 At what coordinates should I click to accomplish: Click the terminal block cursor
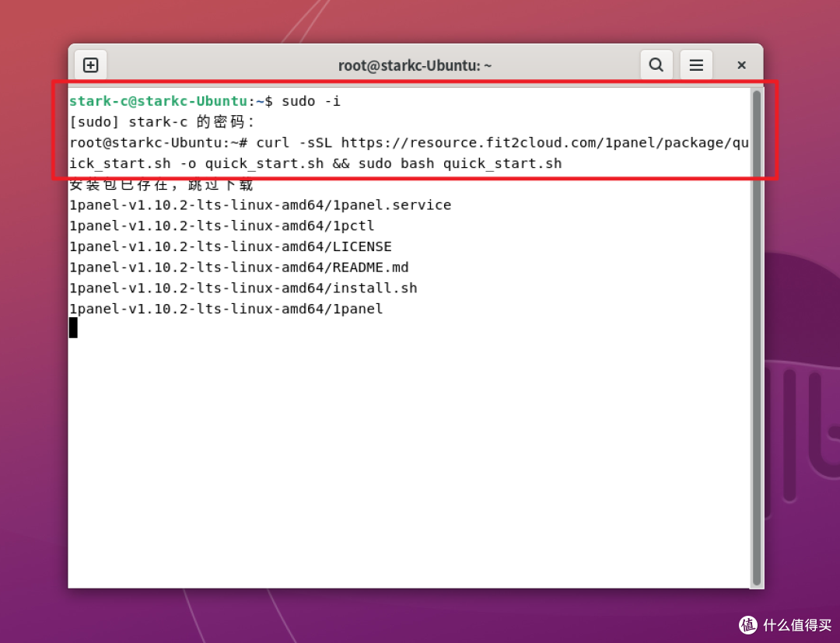coord(73,327)
